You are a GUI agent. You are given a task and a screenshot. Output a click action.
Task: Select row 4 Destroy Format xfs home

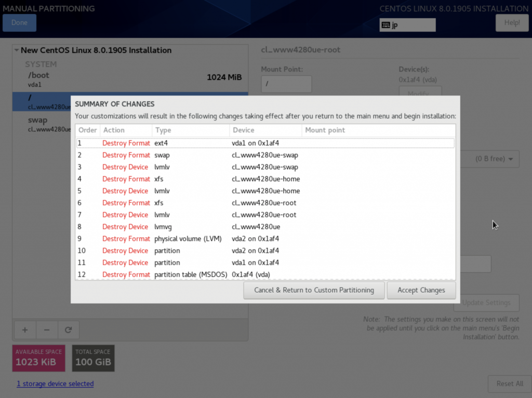[x=265, y=179]
